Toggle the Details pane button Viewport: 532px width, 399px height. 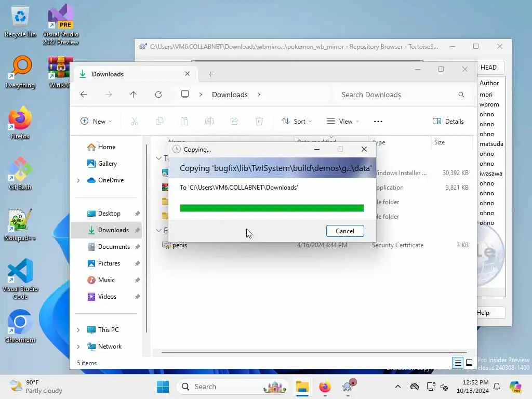pyautogui.click(x=448, y=121)
